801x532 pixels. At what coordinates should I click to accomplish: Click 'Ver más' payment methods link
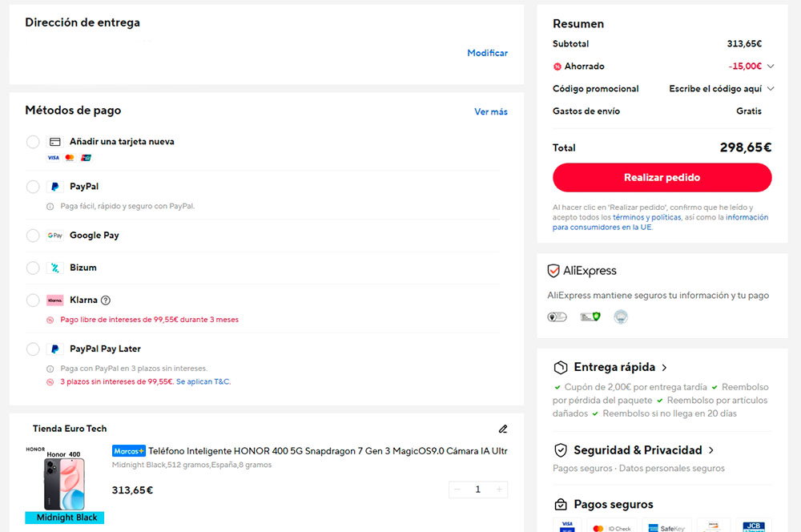coord(490,111)
